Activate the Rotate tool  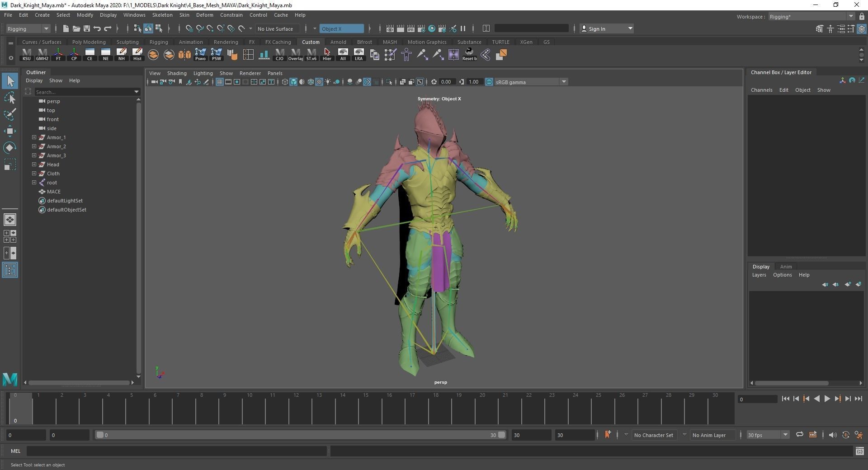pyautogui.click(x=10, y=148)
